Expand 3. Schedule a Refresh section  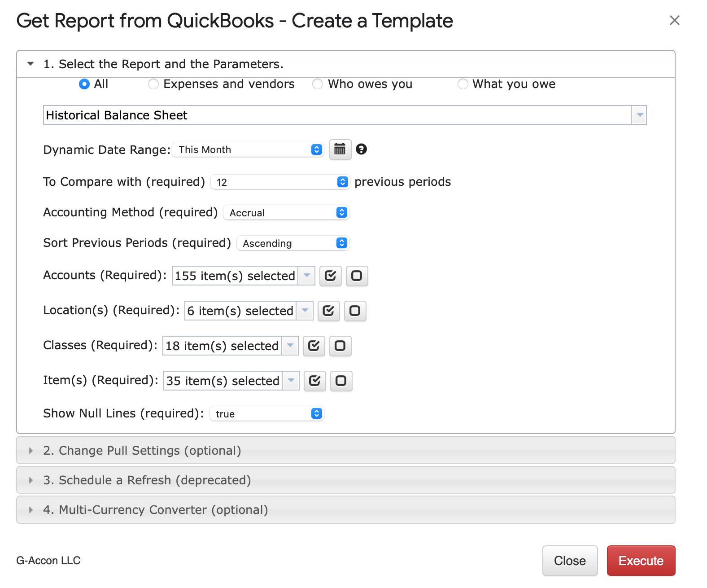345,480
